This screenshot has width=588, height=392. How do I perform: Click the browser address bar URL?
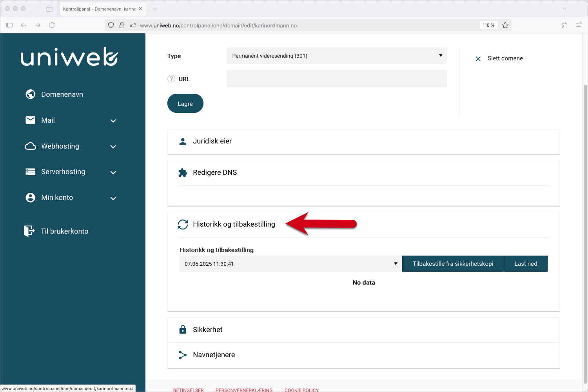(x=218, y=25)
